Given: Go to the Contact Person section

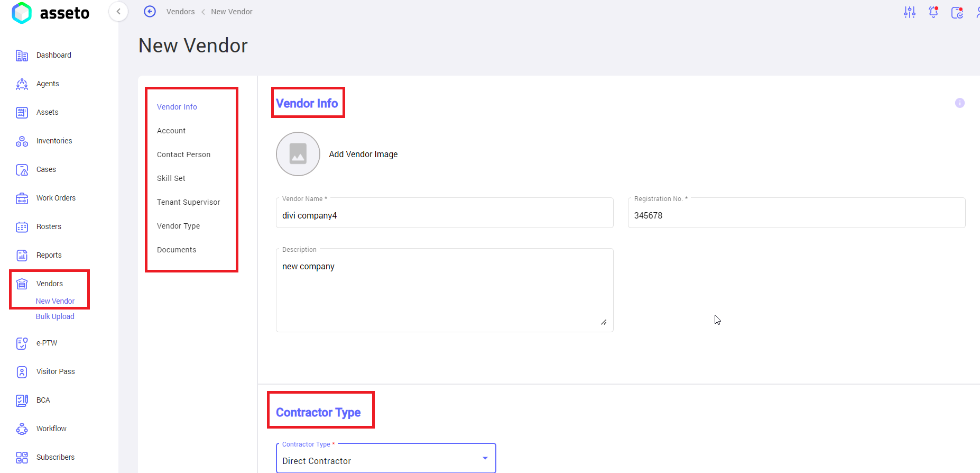Looking at the screenshot, I should click(x=183, y=154).
